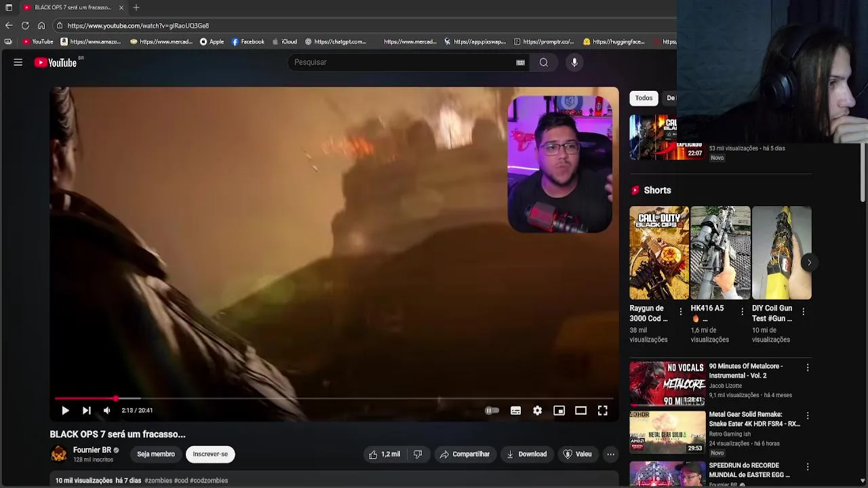This screenshot has width=868, height=488.
Task: Show next shorts with arrow chevron
Action: [809, 262]
